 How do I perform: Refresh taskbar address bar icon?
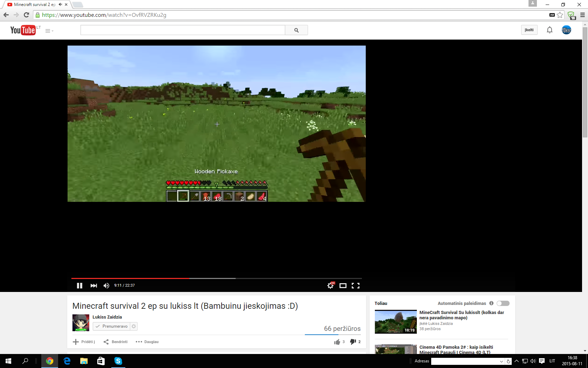[509, 361]
